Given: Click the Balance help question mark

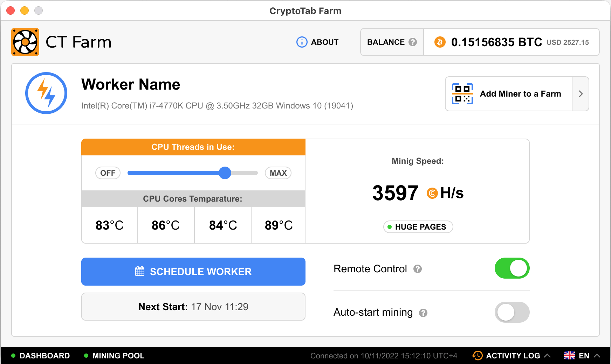Looking at the screenshot, I should 413,42.
